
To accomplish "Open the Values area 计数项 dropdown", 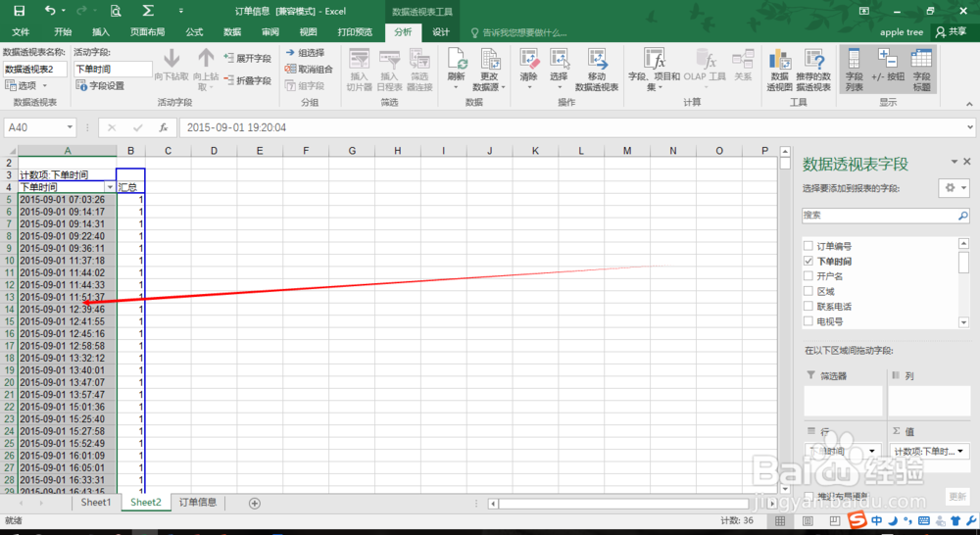I will click(x=960, y=451).
